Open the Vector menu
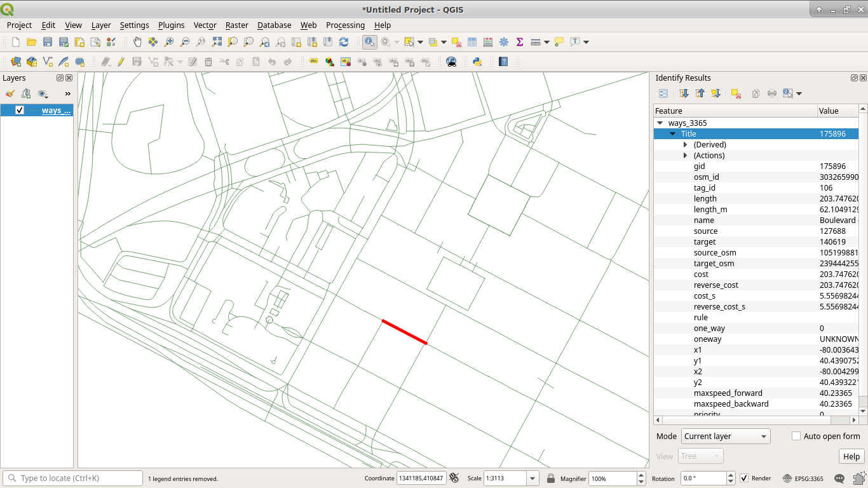 (x=205, y=25)
